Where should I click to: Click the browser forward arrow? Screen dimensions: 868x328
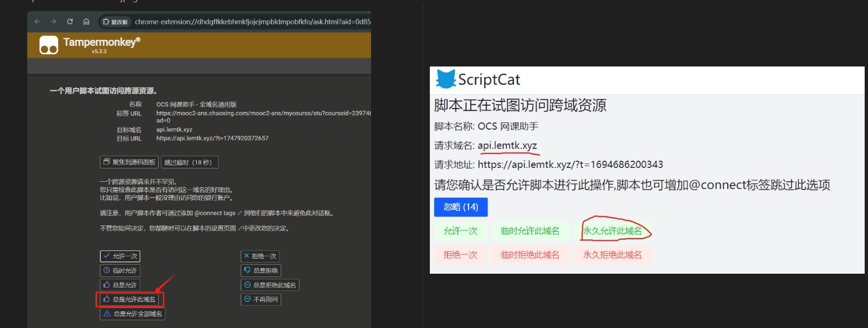pos(53,22)
